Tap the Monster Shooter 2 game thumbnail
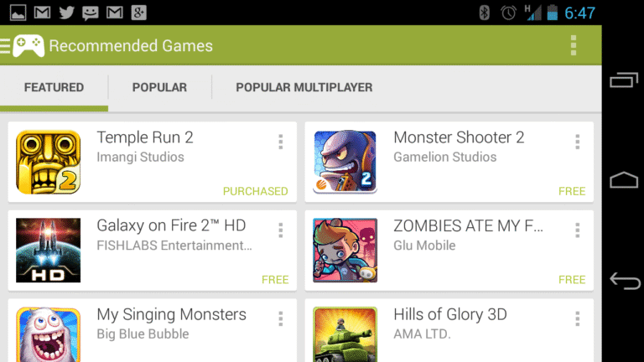The height and width of the screenshot is (362, 644). 345,162
